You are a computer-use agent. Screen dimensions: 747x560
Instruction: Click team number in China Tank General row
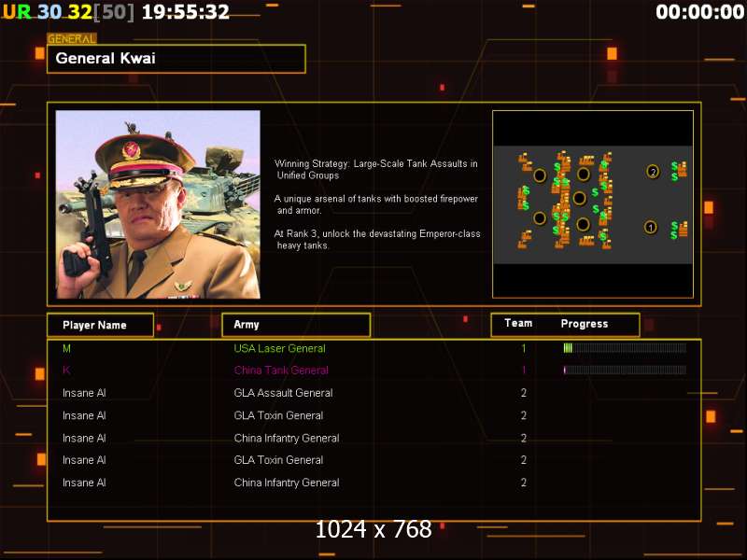(524, 371)
